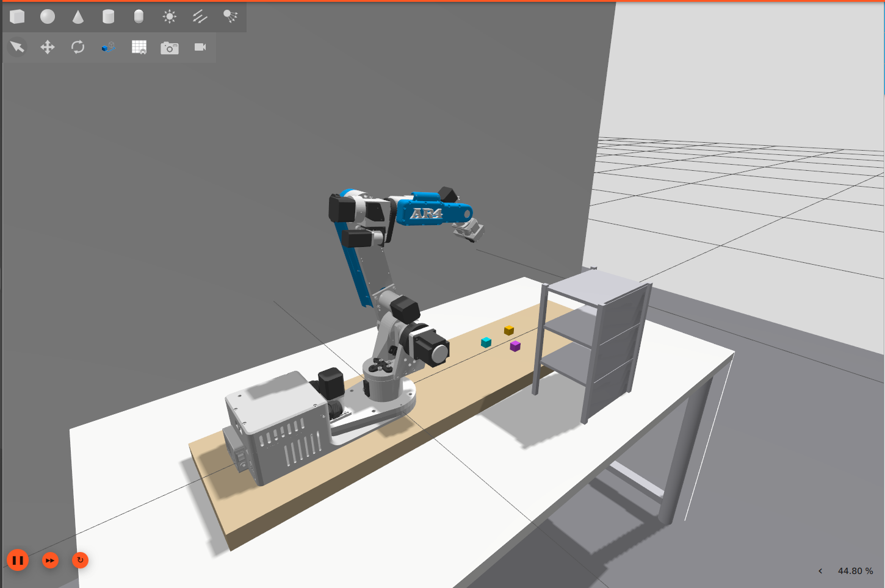This screenshot has height=588, width=885.
Task: Step the simulation forward
Action: pyautogui.click(x=50, y=560)
